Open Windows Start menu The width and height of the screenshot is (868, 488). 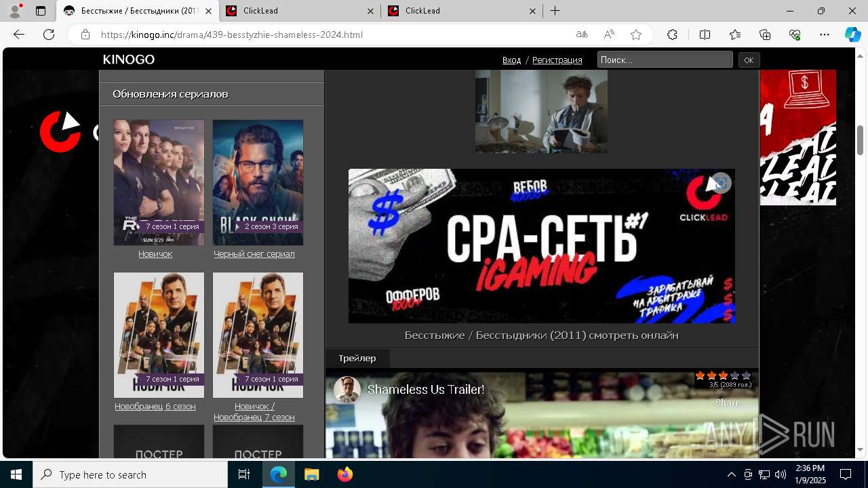click(16, 474)
